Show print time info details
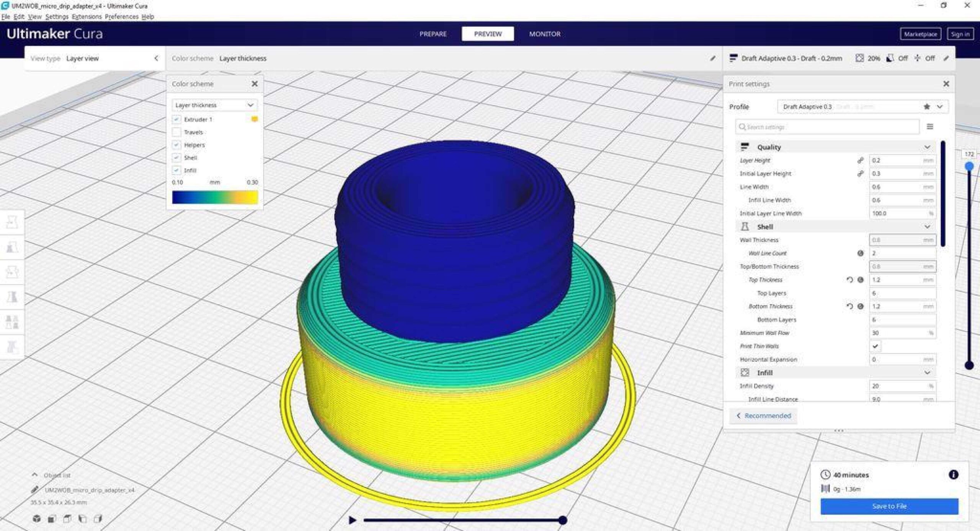Viewport: 980px width, 531px height. point(953,474)
